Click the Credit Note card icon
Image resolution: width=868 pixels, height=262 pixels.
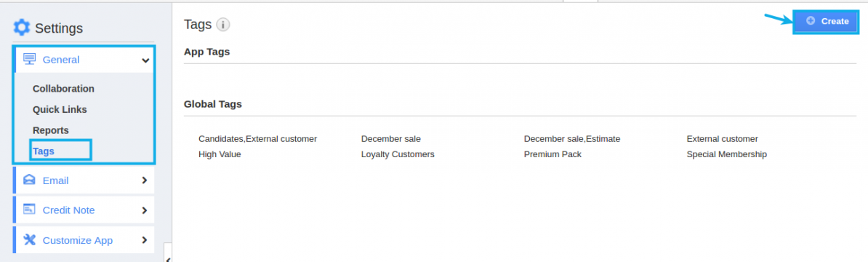click(x=29, y=210)
